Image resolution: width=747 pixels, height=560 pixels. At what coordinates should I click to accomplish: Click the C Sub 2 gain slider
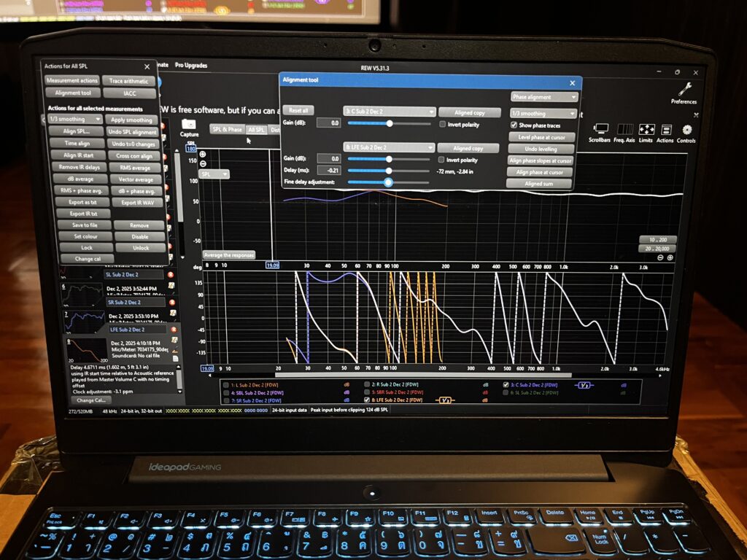click(390, 123)
